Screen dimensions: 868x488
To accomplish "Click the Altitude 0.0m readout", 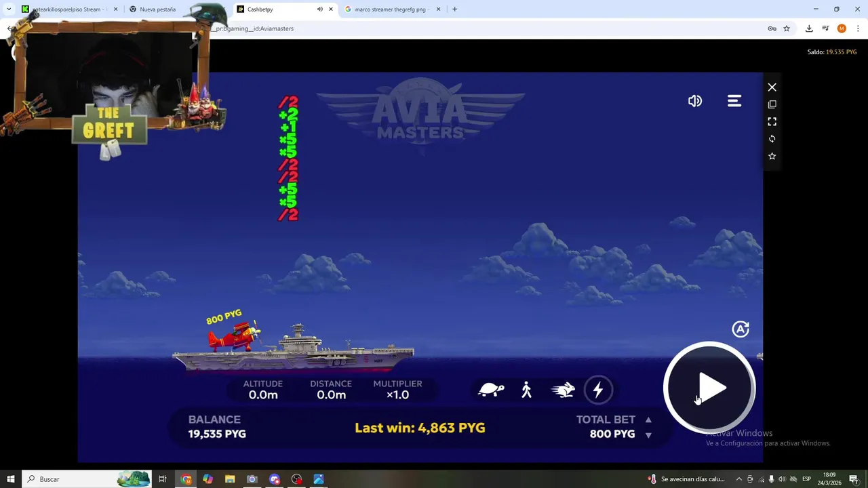I will tap(263, 389).
